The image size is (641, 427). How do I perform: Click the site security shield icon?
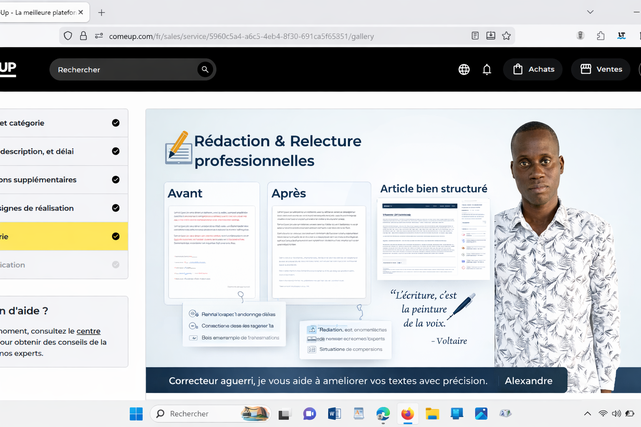pyautogui.click(x=68, y=36)
